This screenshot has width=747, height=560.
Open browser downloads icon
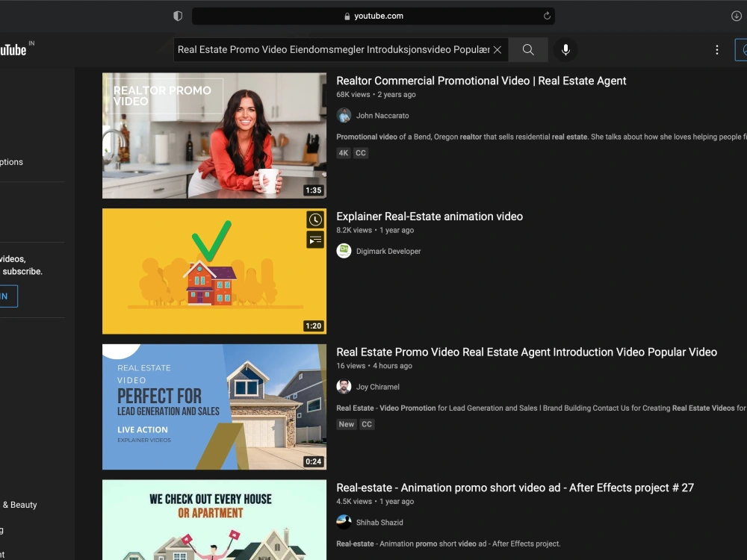point(736,16)
